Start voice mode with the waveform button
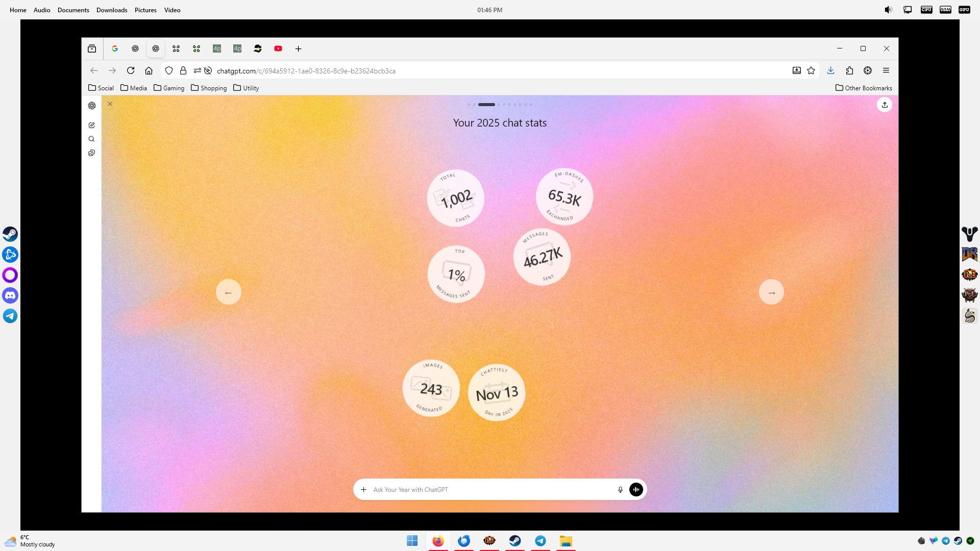 [x=636, y=489]
